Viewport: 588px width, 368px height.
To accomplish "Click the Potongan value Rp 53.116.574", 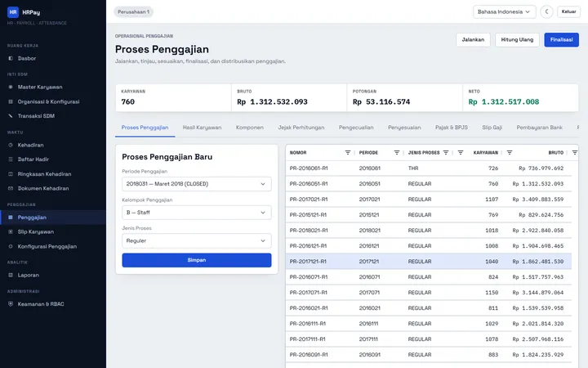I will (381, 101).
